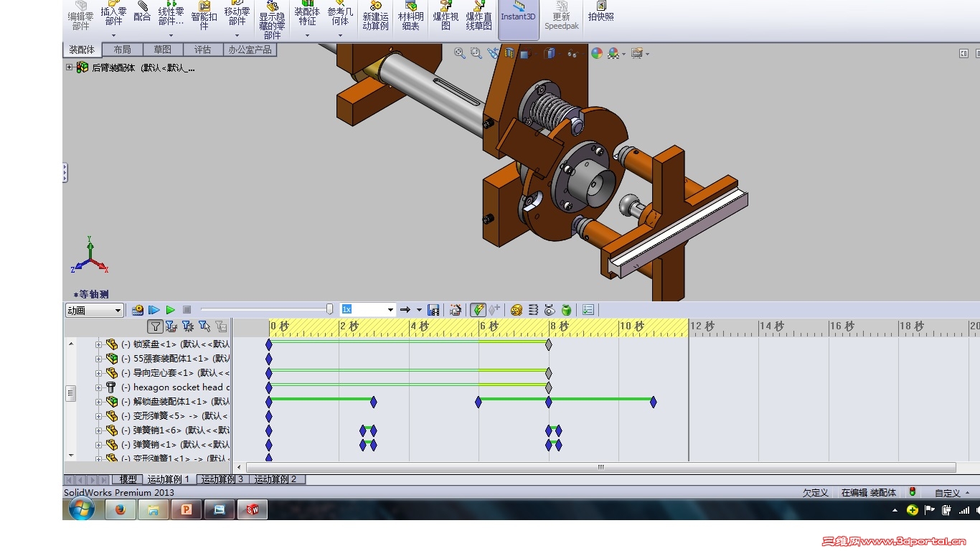Click horizontal timeline scrollbar
980x551 pixels.
tap(600, 467)
